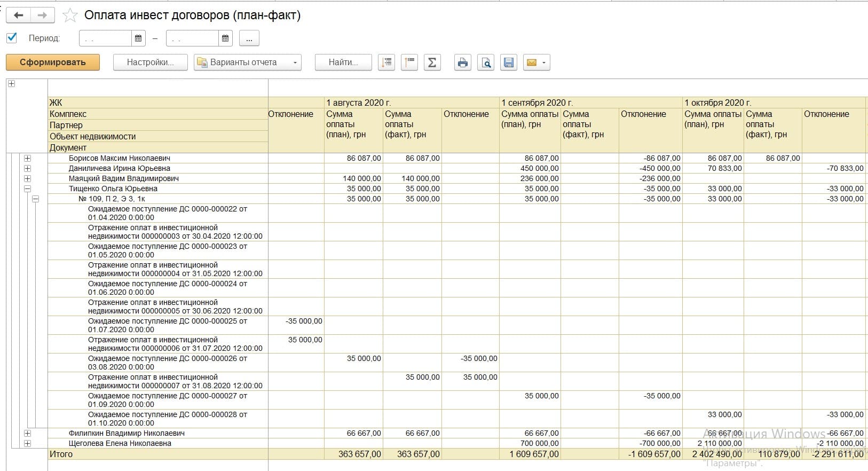Expand the Борисов Максим Николаевич row
868x471 pixels.
click(27, 158)
